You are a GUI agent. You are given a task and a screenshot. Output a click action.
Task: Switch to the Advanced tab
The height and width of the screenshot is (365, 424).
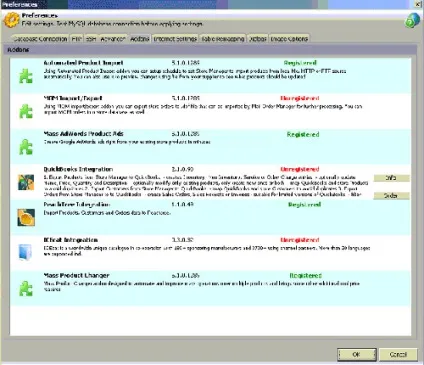(x=113, y=39)
